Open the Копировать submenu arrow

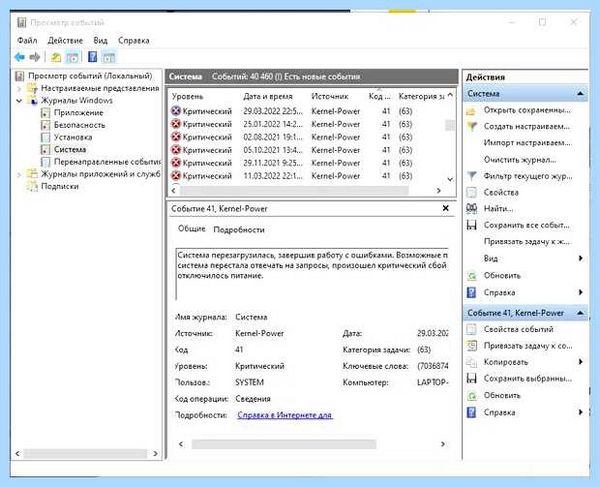(580, 362)
